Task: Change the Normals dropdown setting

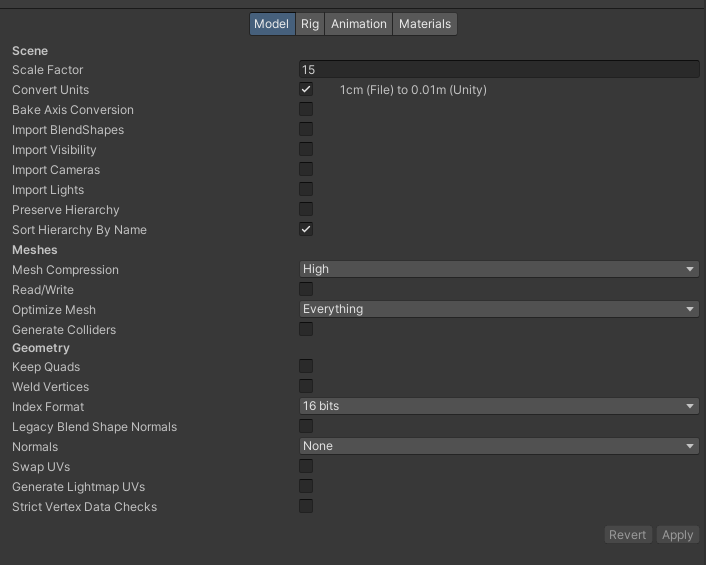Action: click(x=498, y=446)
